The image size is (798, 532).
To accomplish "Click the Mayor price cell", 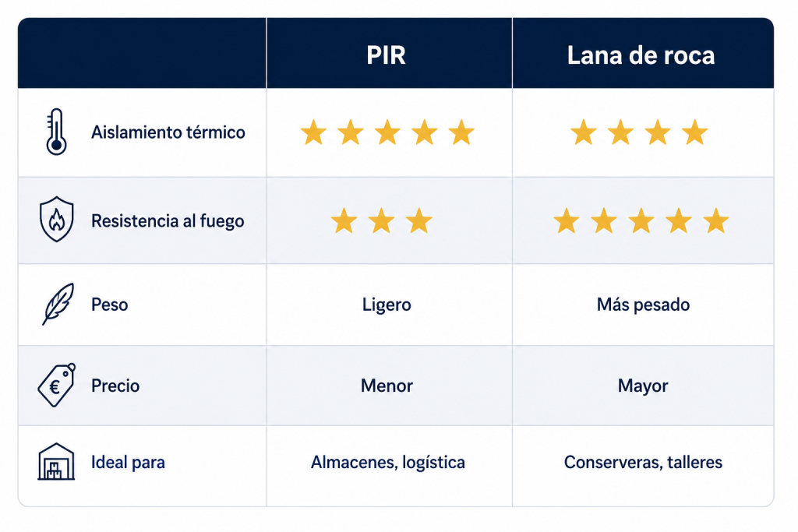I will [x=643, y=386].
